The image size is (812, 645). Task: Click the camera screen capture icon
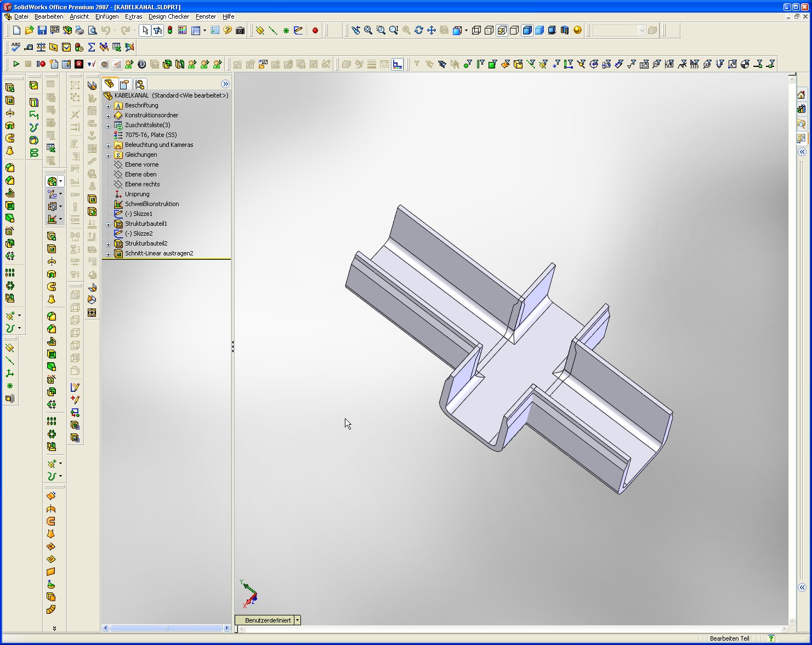(x=240, y=31)
